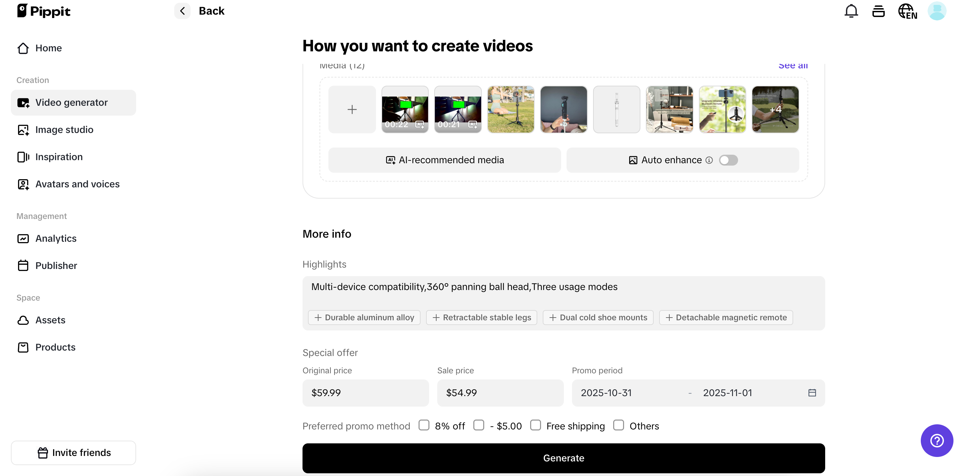Click the apps grid icon in top bar

(878, 11)
